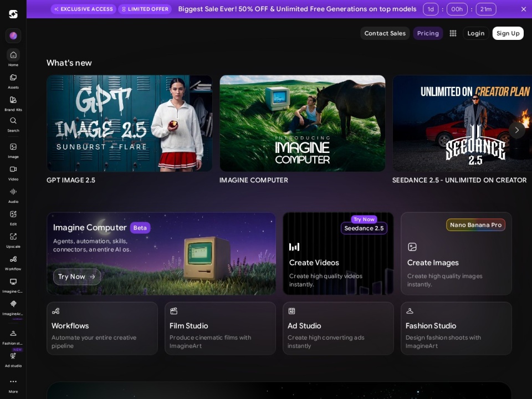Screen dimensions: 532x399
Task: Open the Fashion Studio card
Action: 456,329
